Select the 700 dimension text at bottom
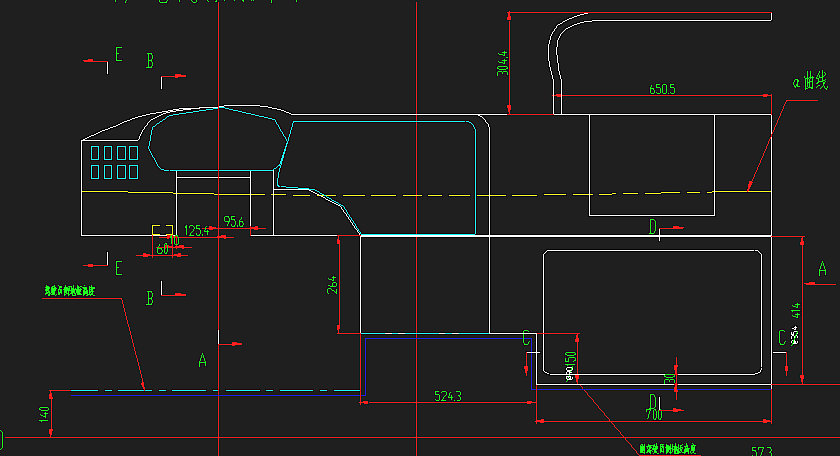Viewport: 840px width, 456px height. point(653,414)
